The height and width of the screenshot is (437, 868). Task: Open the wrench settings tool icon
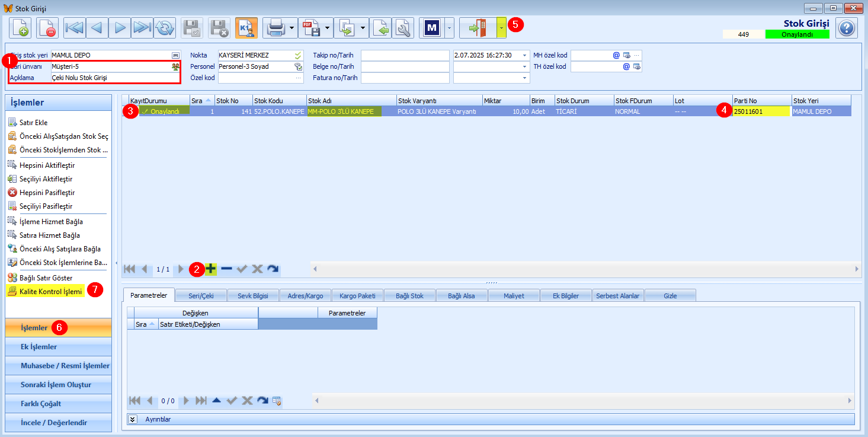[x=402, y=28]
